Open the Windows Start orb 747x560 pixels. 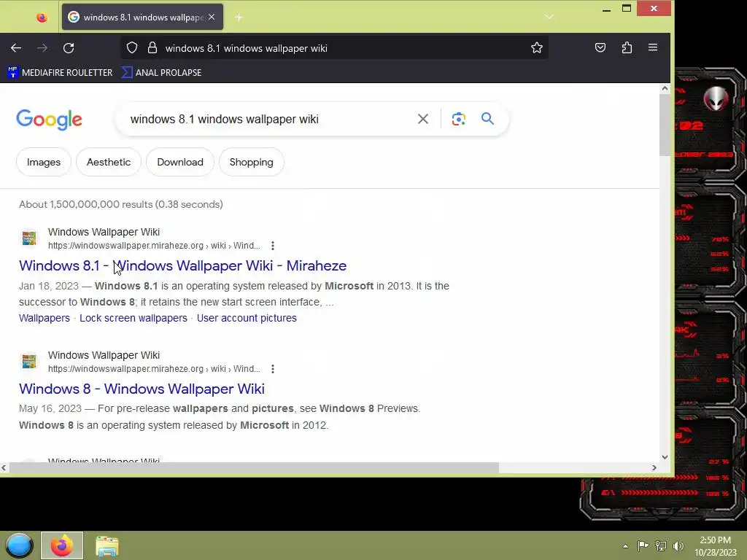pos(19,545)
